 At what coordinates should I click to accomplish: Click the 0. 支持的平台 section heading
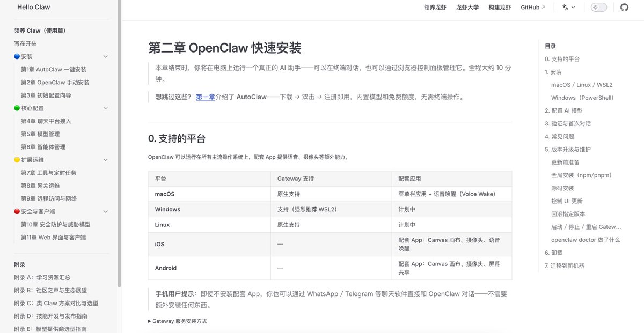[x=177, y=139]
